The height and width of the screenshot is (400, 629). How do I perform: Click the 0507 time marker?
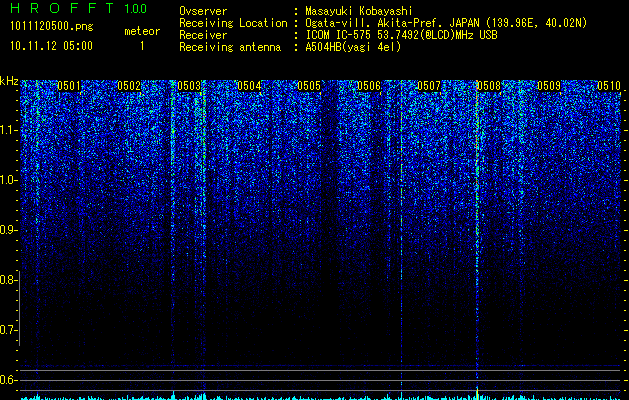(x=428, y=86)
